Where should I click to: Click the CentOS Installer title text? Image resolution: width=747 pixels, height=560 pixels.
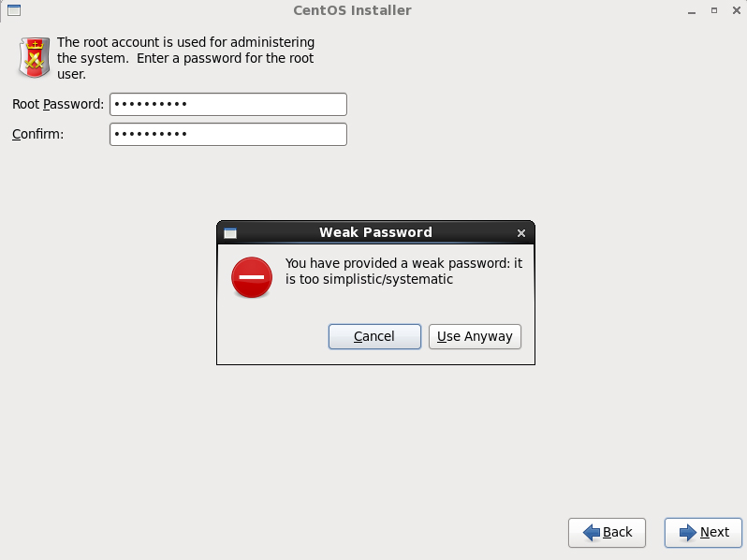click(x=352, y=10)
